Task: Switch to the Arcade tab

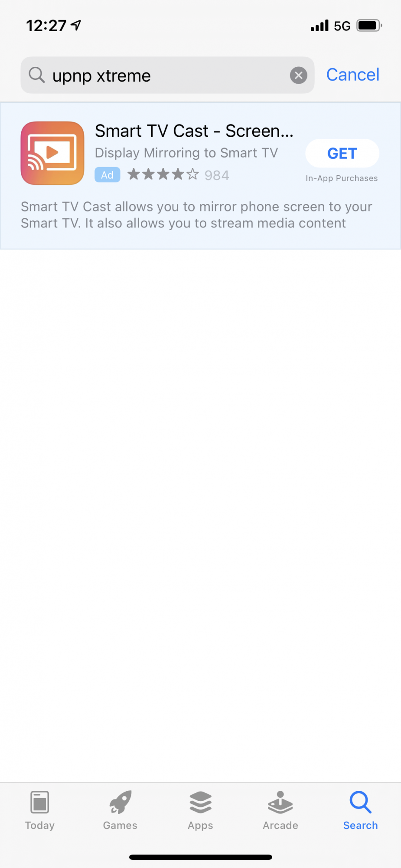Action: point(280,810)
